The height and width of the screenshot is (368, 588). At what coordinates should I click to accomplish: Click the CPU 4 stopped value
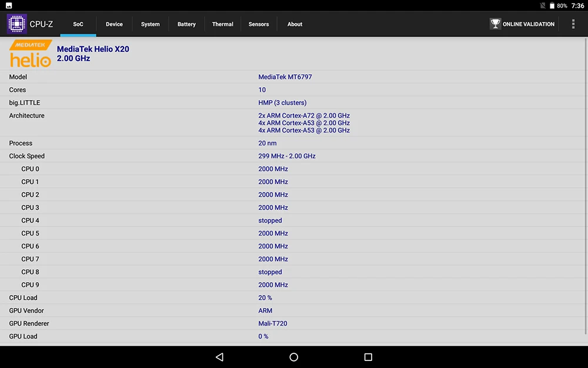point(270,220)
